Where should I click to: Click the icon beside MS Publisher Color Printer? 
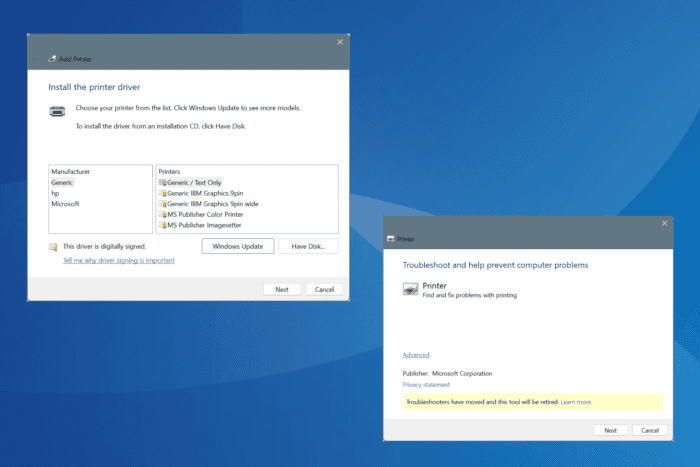(162, 215)
